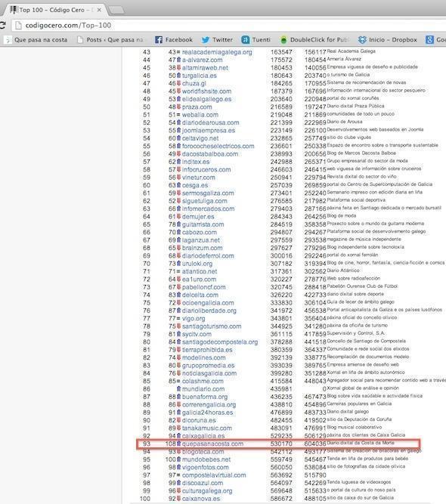
Task: Open the Twitter bookmark bird icon
Action: coord(206,40)
